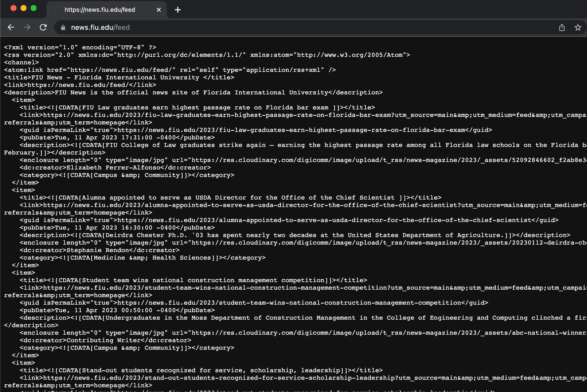Click the Medicine & Health Sciences category line
Viewport: 587px width, 392px height.
coord(142,258)
